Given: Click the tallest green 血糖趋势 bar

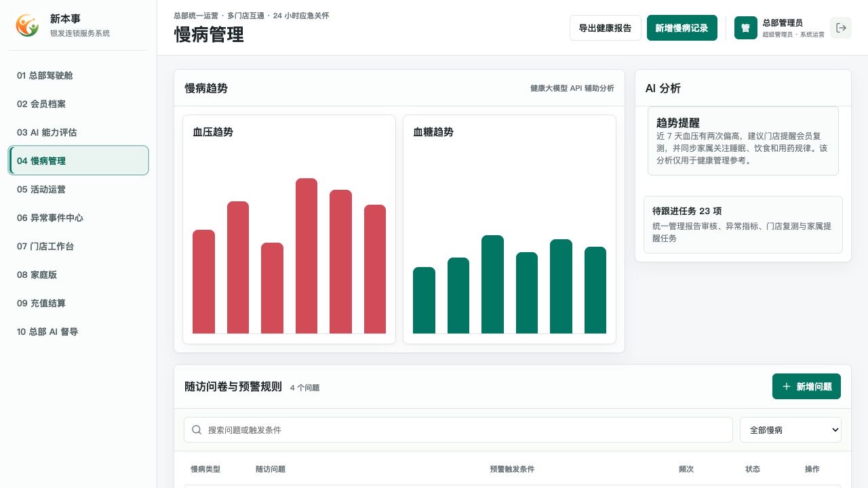Looking at the screenshot, I should 492,284.
